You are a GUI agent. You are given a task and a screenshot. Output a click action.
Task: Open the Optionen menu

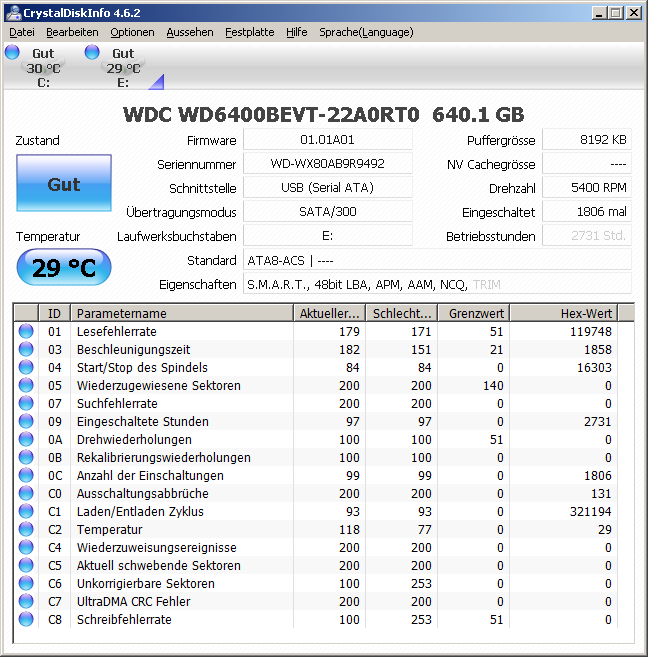(132, 32)
